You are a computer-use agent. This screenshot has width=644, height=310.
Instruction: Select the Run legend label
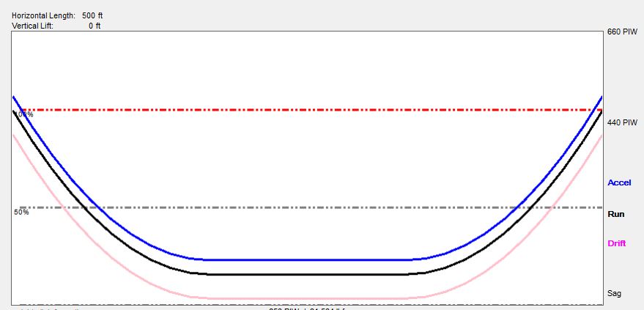(x=616, y=214)
